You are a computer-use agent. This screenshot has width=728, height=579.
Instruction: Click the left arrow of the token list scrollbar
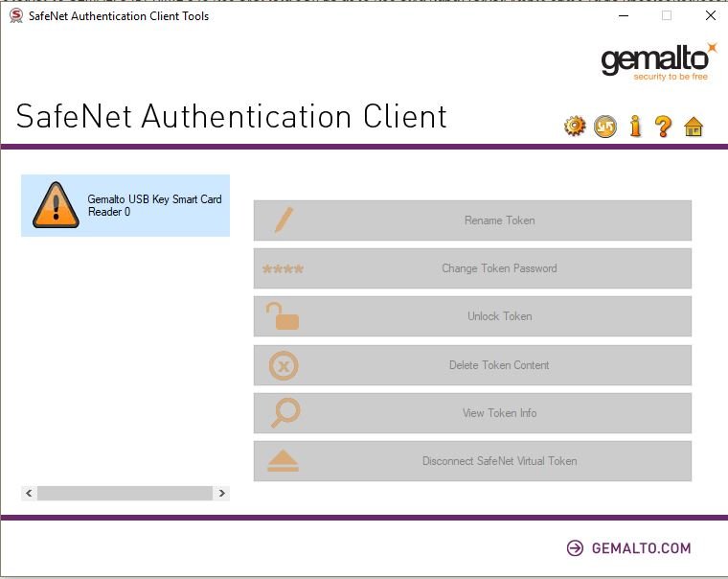(29, 493)
